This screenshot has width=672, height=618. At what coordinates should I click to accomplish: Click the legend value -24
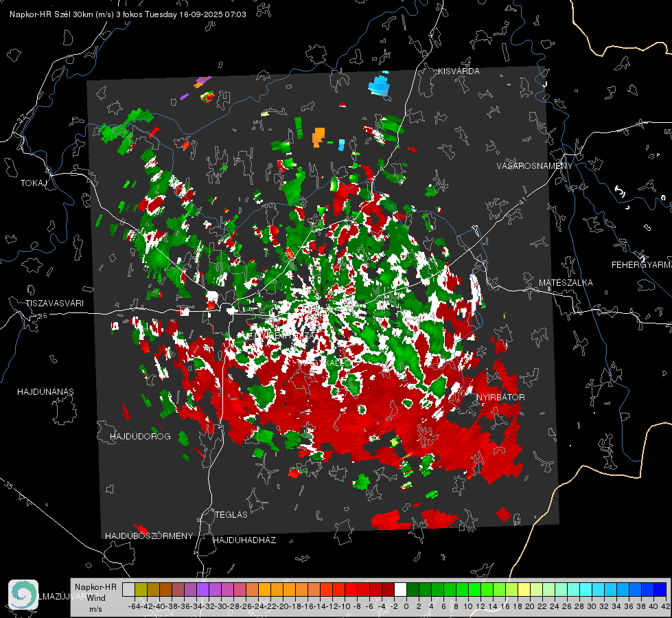[258, 606]
